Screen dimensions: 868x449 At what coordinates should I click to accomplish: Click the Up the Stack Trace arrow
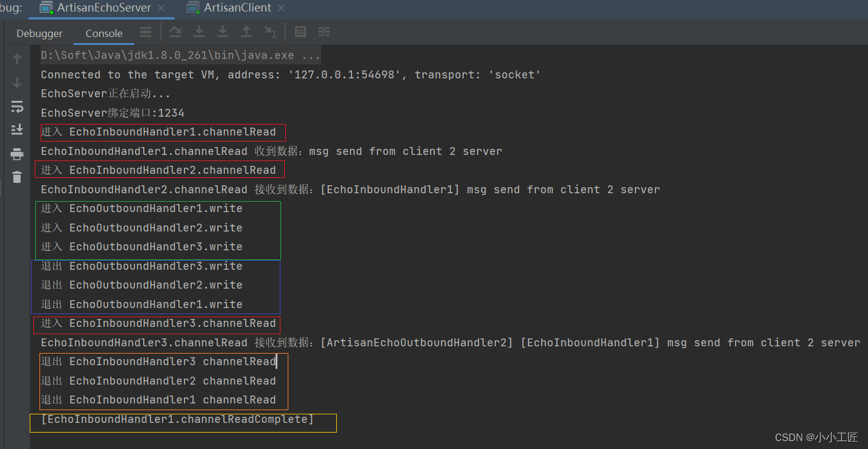pyautogui.click(x=17, y=59)
